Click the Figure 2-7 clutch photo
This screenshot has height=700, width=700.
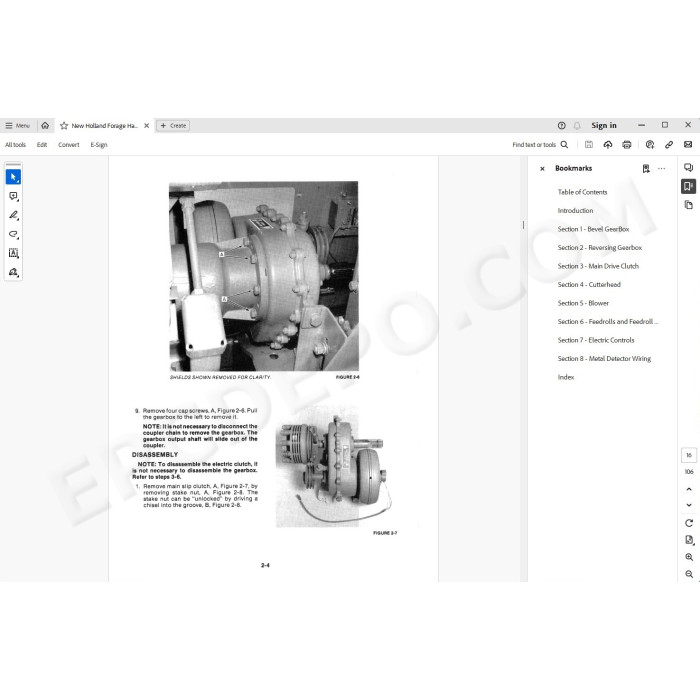click(334, 467)
